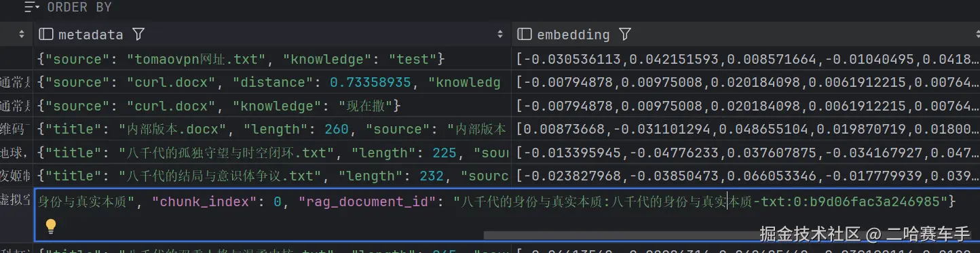Select curl.docx metadata cell with knowledge 现在撒
Viewport: 980px width, 253px height.
tap(273, 106)
